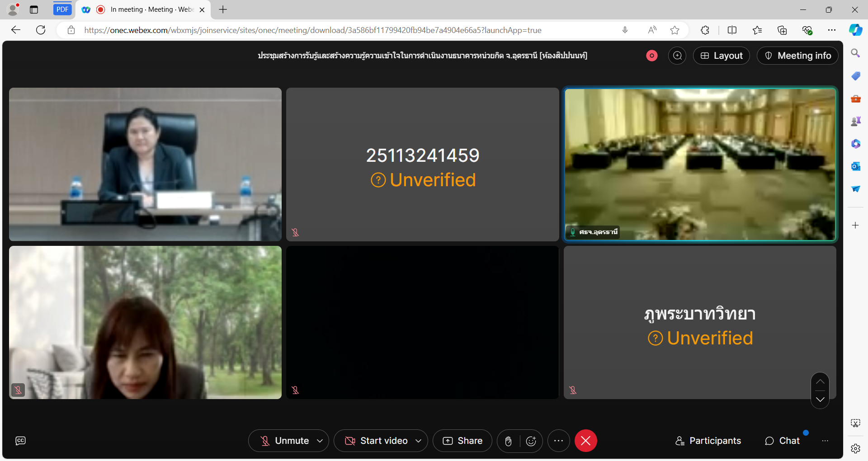Open the reactions emoji icon

pos(531,441)
